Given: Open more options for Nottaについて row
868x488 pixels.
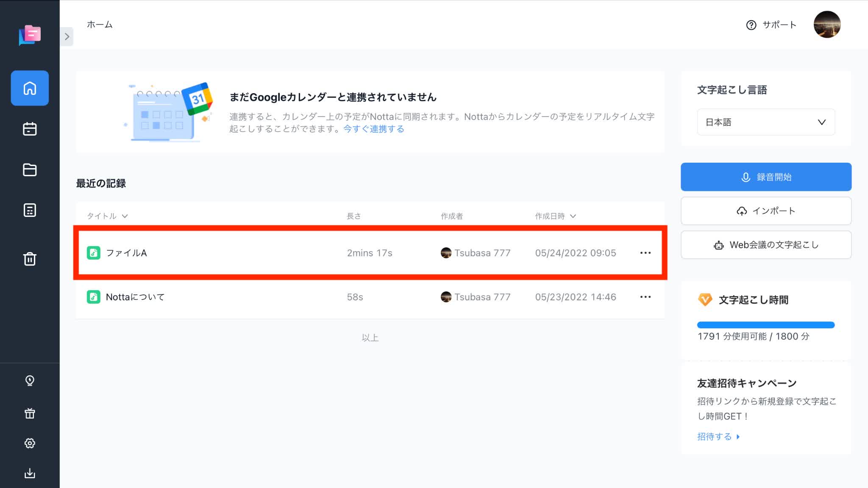Looking at the screenshot, I should tap(645, 297).
